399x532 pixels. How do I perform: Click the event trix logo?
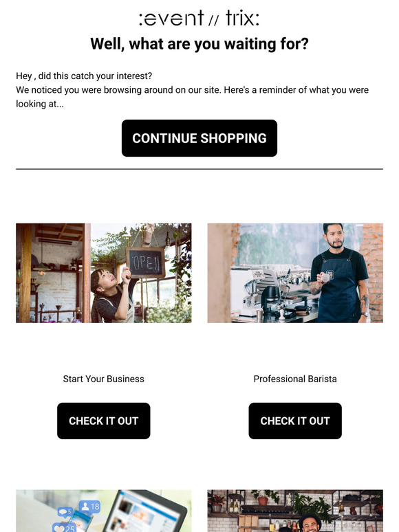click(x=199, y=19)
